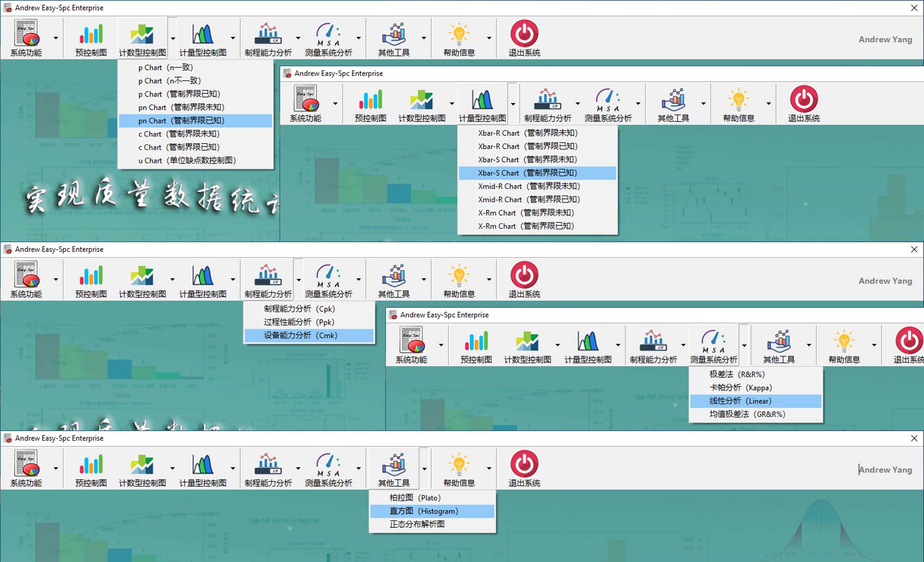Click 计数型控制图 icon in bottom window toolbar
Image resolution: width=924 pixels, height=562 pixels.
click(142, 464)
